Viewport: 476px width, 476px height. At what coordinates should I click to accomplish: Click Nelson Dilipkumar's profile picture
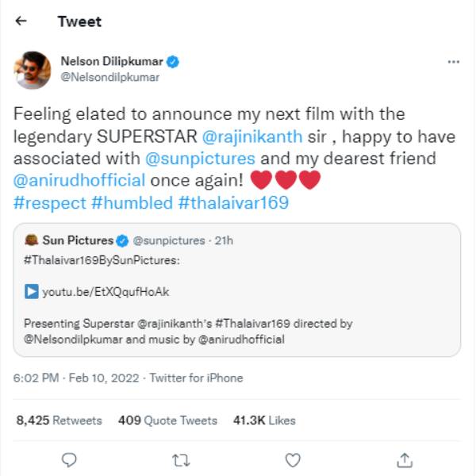pos(33,69)
